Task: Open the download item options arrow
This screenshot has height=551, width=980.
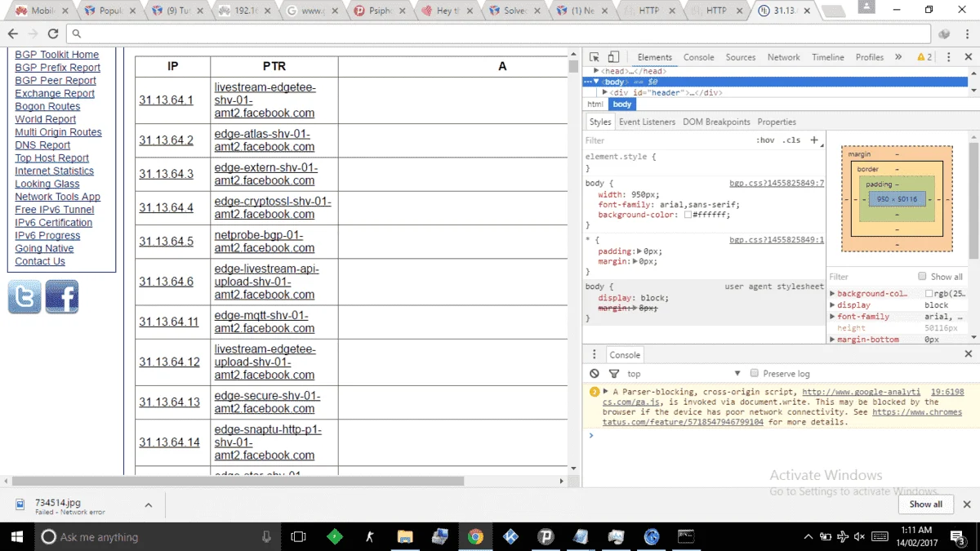Action: 149,504
